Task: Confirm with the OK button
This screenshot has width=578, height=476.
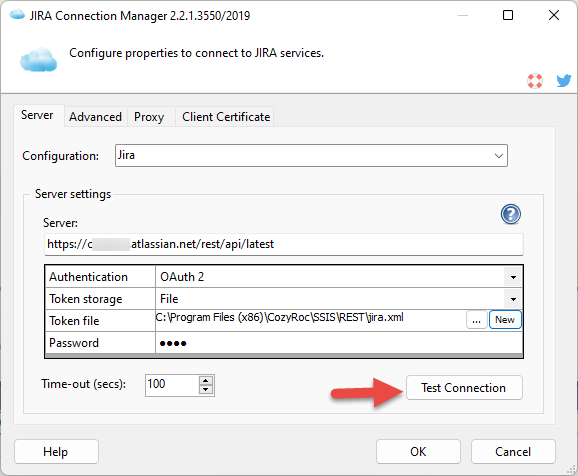Action: click(x=418, y=452)
